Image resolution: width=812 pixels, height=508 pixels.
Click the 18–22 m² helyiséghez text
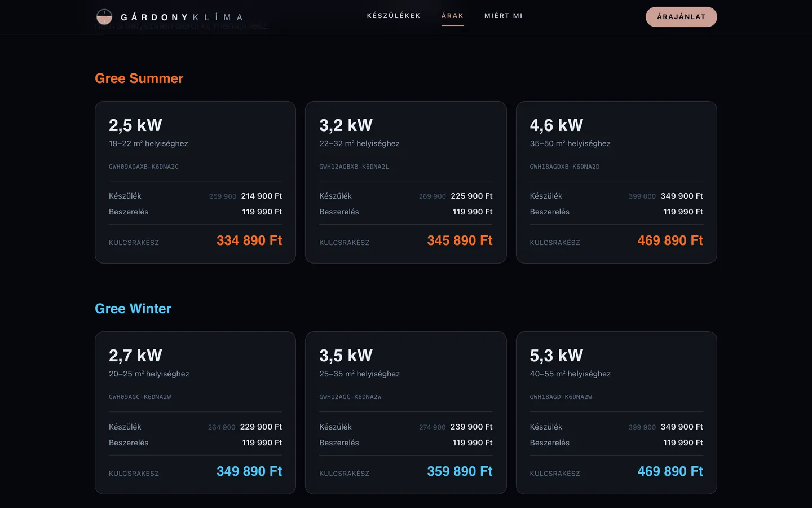coord(148,143)
